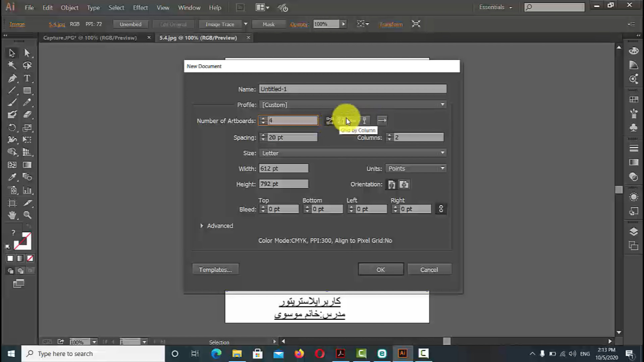This screenshot has height=362, width=644.
Task: Select the Pen tool
Action: (x=12, y=78)
